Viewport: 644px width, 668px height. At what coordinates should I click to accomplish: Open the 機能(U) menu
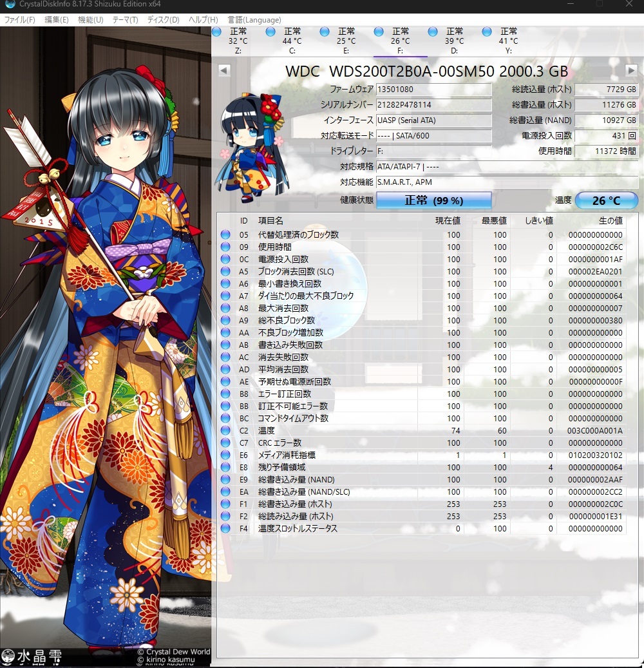point(90,20)
